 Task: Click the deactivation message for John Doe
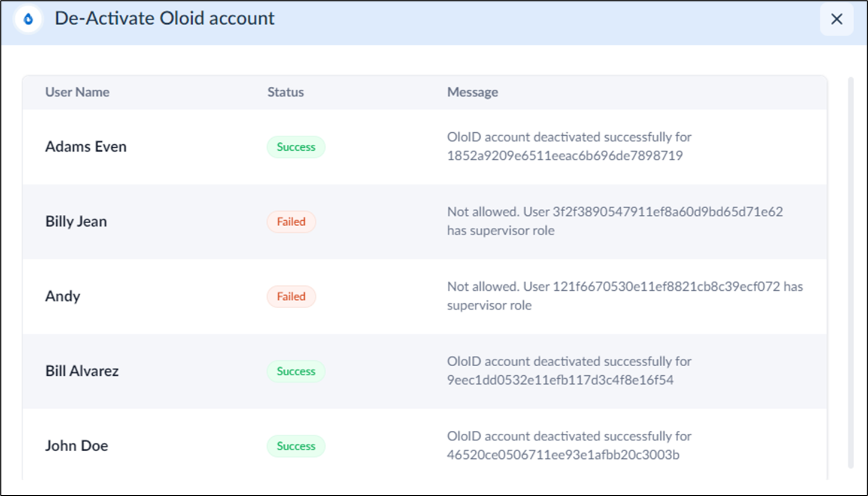(x=569, y=446)
